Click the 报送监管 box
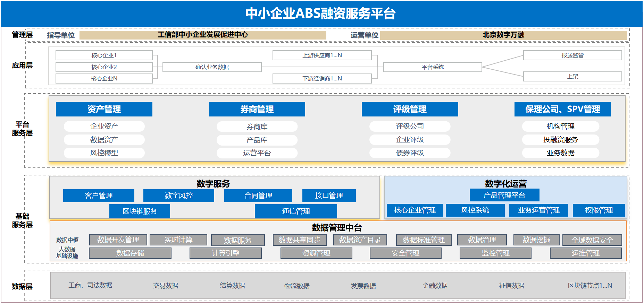Image resolution: width=644 pixels, height=304 pixels. [572, 55]
